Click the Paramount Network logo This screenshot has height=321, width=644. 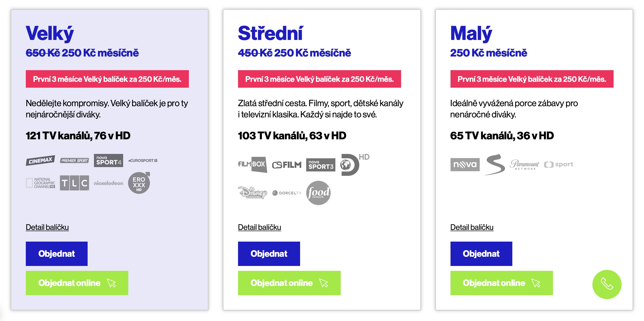pyautogui.click(x=524, y=165)
